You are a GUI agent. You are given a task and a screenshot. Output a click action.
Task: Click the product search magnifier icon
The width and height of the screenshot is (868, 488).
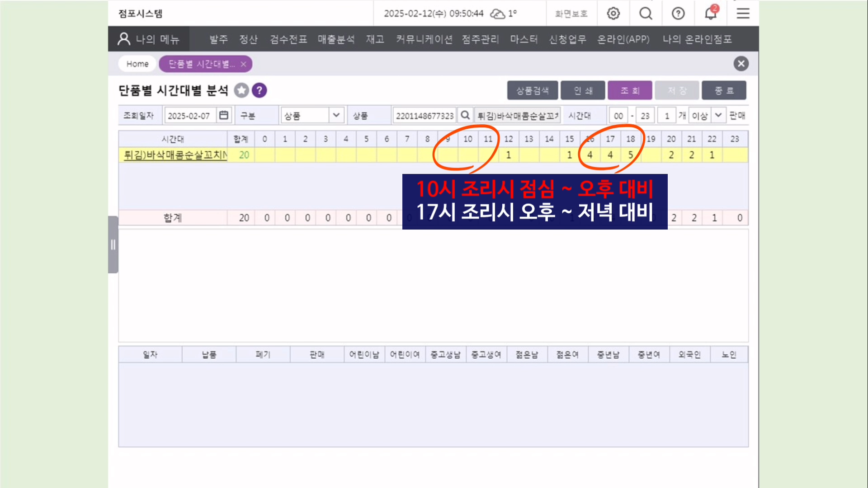pyautogui.click(x=465, y=115)
